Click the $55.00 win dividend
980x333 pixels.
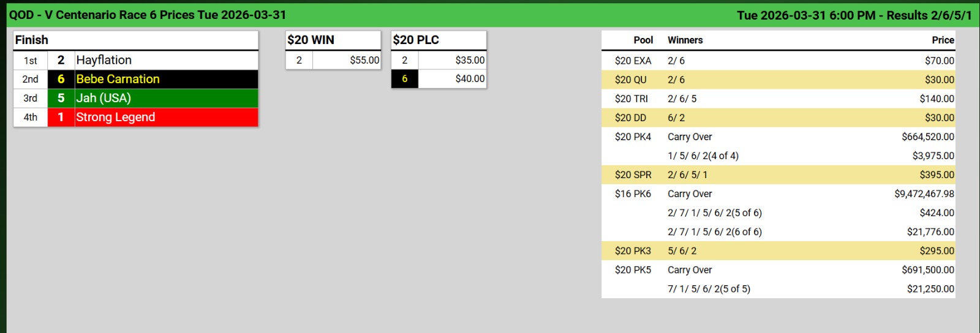tap(364, 60)
